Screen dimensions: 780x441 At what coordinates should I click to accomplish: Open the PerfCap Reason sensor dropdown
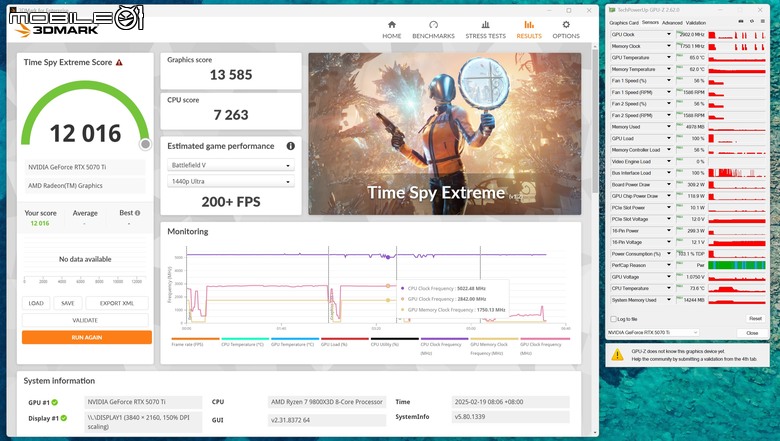click(669, 265)
